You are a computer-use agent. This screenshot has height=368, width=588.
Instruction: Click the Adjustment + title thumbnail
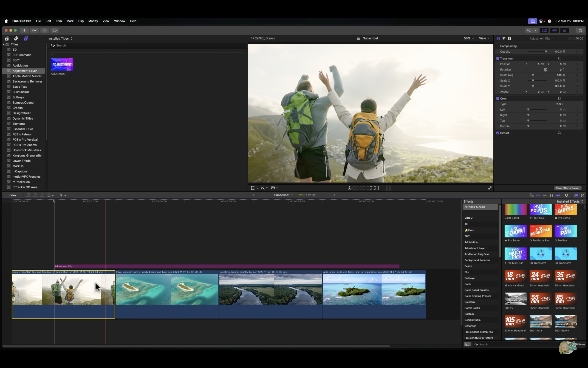pyautogui.click(x=62, y=64)
